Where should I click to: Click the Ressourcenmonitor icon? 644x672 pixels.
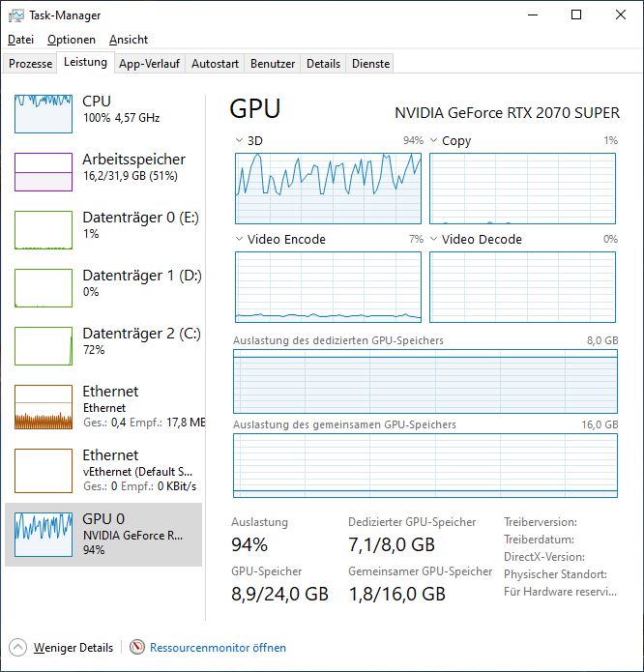tap(137, 647)
